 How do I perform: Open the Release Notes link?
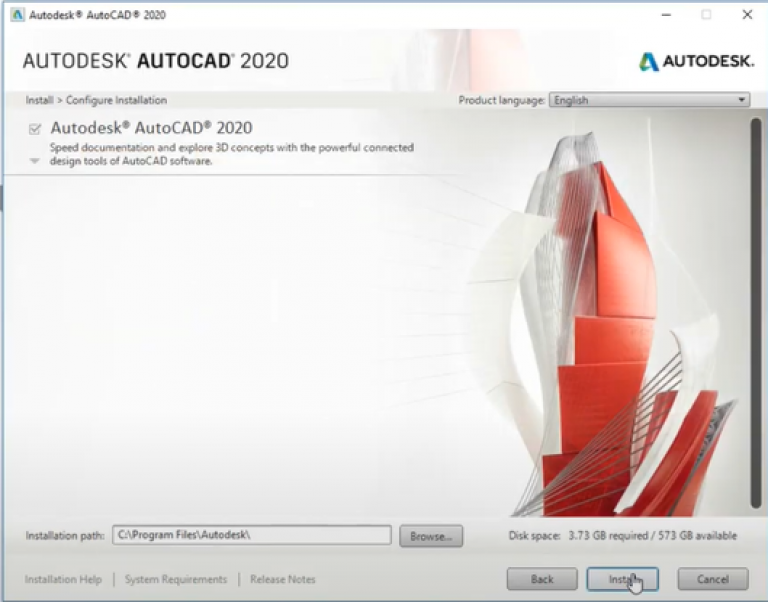coord(283,579)
